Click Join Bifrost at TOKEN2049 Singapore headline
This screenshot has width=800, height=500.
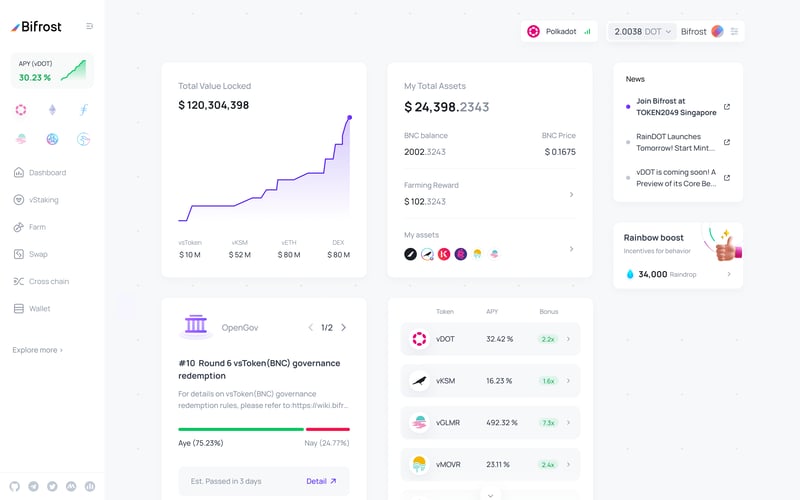676,107
